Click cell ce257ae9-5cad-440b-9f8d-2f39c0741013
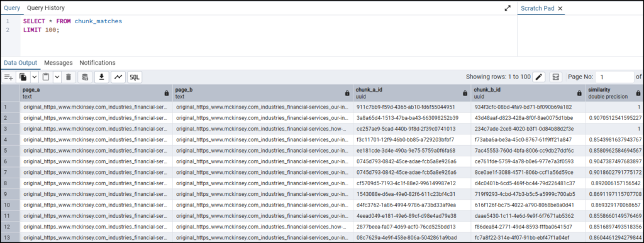644x243 pixels. 412,129
